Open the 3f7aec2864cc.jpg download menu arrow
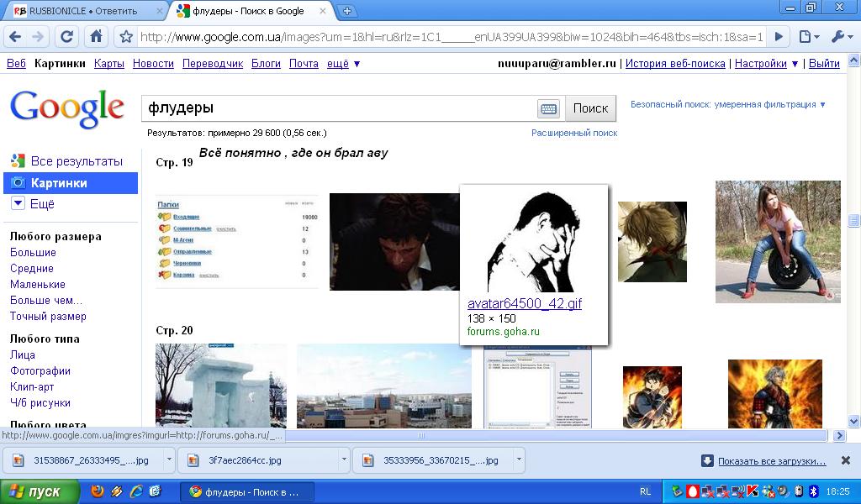The image size is (861, 504). 344,459
